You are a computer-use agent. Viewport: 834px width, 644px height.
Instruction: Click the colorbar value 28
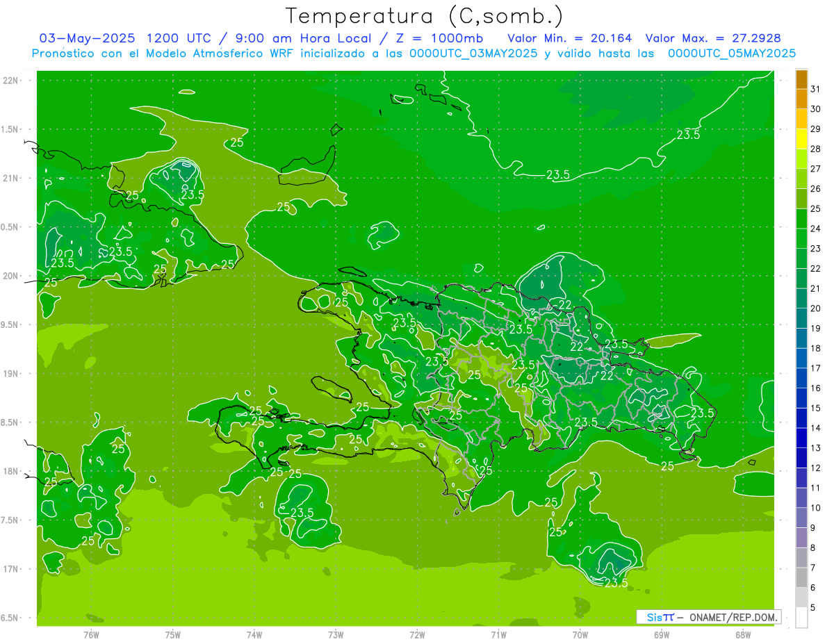(816, 149)
